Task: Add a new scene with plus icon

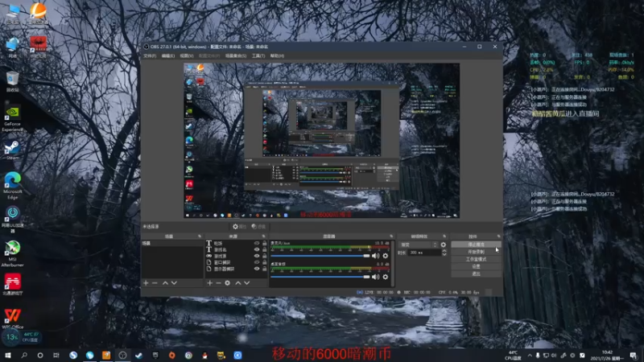Action: [x=146, y=283]
